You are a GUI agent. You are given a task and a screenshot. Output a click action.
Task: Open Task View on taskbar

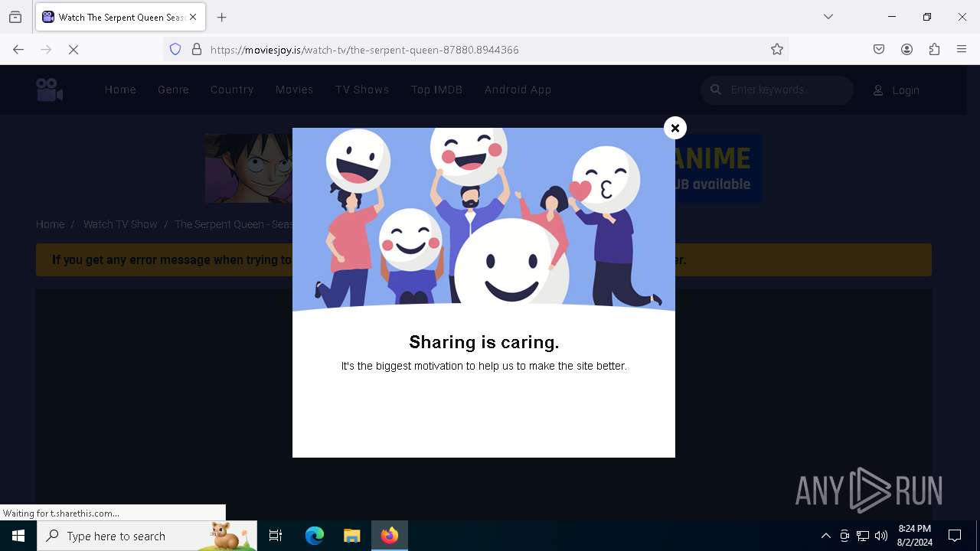(x=276, y=536)
